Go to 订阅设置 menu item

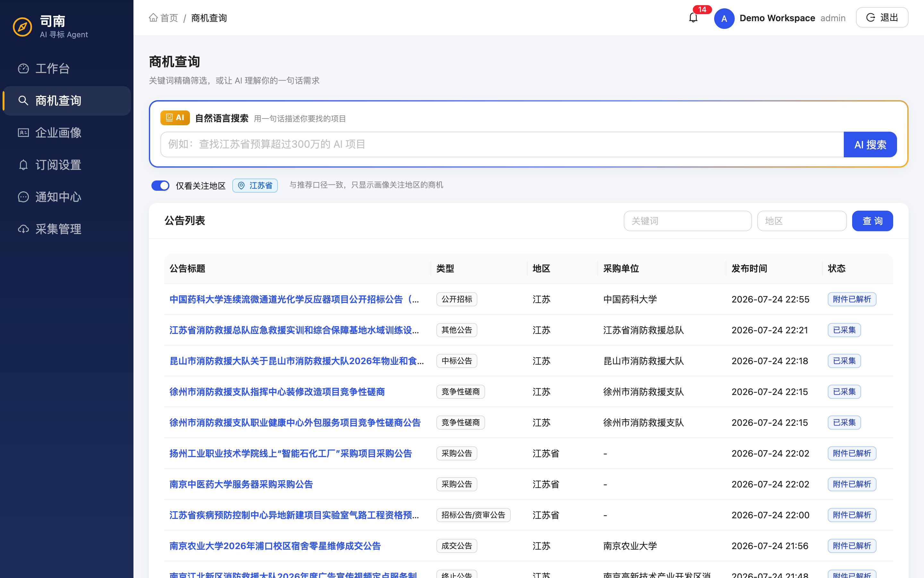(x=67, y=165)
